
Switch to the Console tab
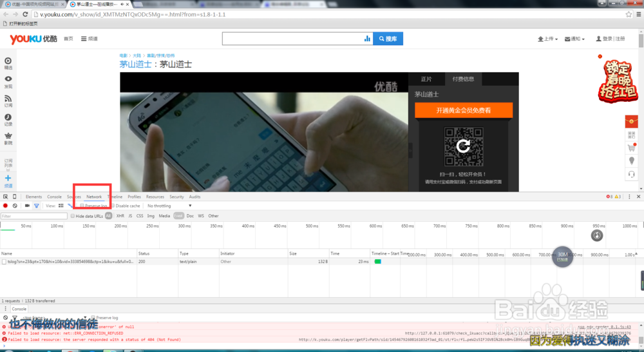[54, 197]
